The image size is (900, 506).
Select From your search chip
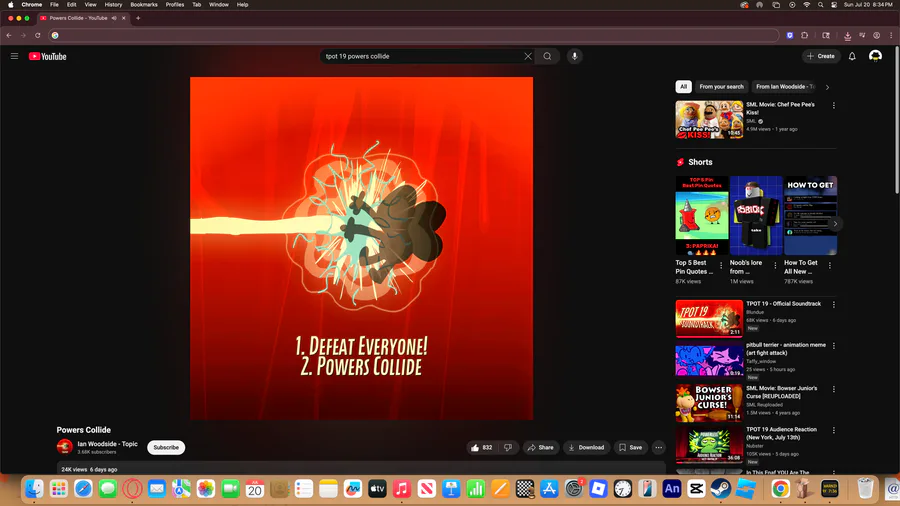(x=721, y=87)
